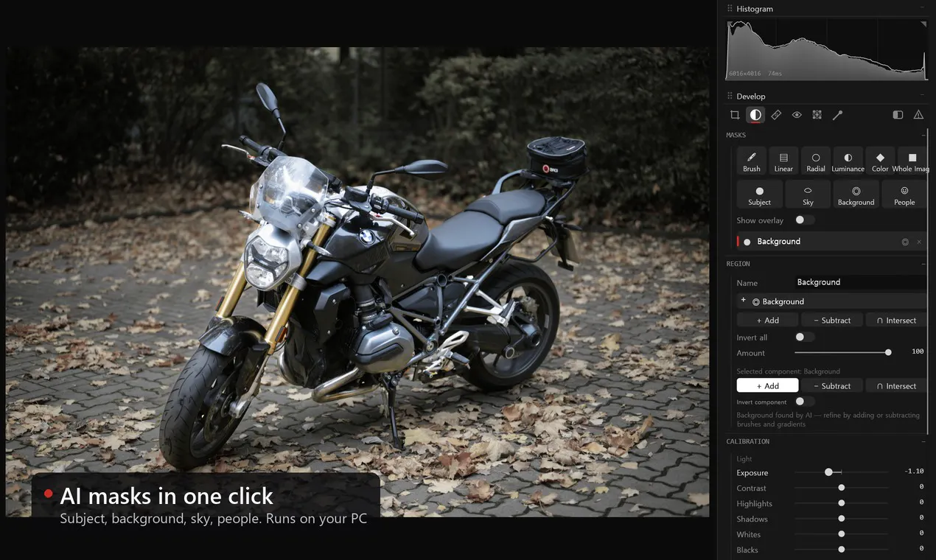Viewport: 936px width, 560px height.
Task: Click highlighted Add under Selected component
Action: point(767,386)
